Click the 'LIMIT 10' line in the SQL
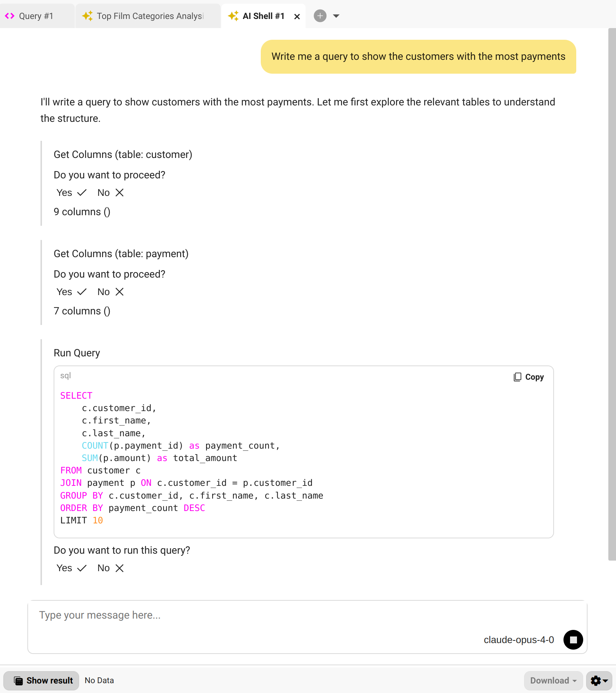Image resolution: width=616 pixels, height=693 pixels. click(82, 520)
